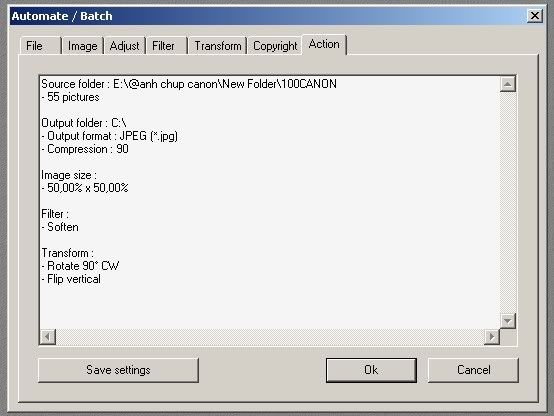Viewport: 554px width, 416px height.
Task: Click the Save settings button
Action: point(118,370)
